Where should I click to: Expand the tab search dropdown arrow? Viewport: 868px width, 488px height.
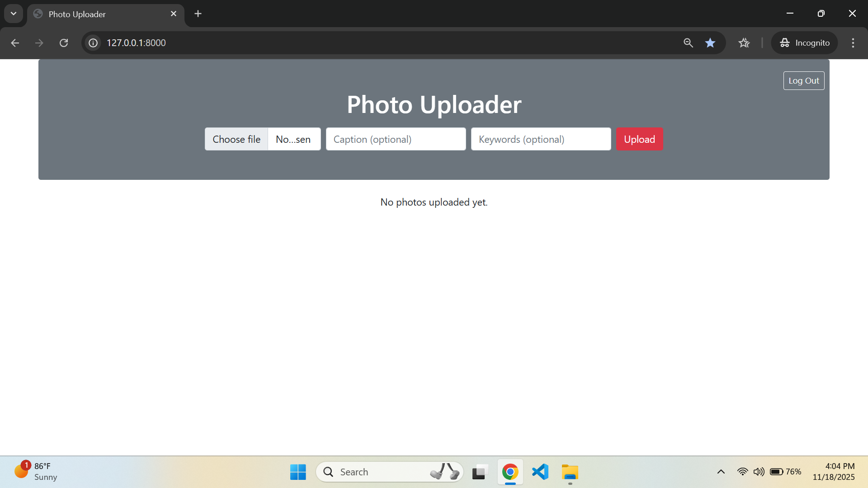(14, 14)
